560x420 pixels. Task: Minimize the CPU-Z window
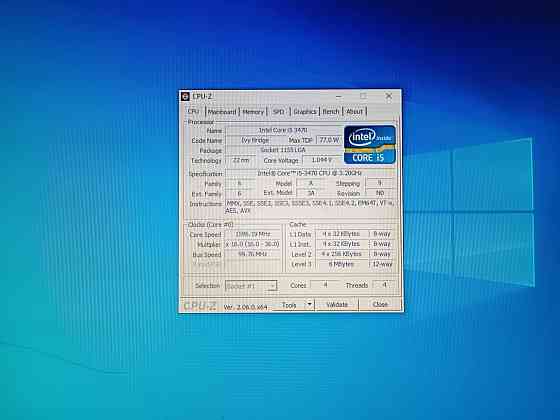tap(339, 96)
